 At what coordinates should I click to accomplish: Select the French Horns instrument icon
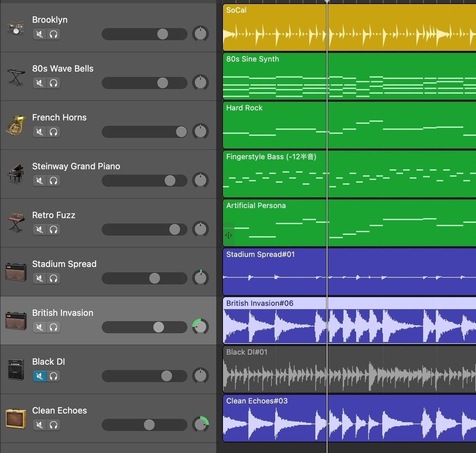(x=16, y=125)
